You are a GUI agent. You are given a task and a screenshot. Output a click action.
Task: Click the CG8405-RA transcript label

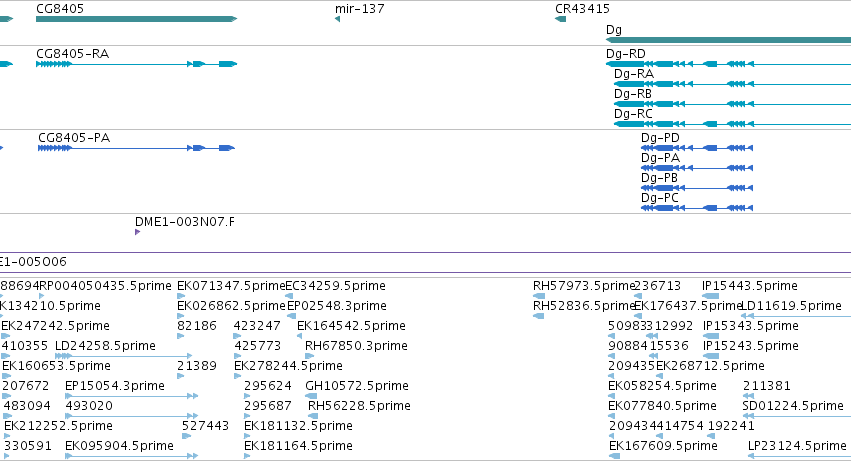coord(72,54)
